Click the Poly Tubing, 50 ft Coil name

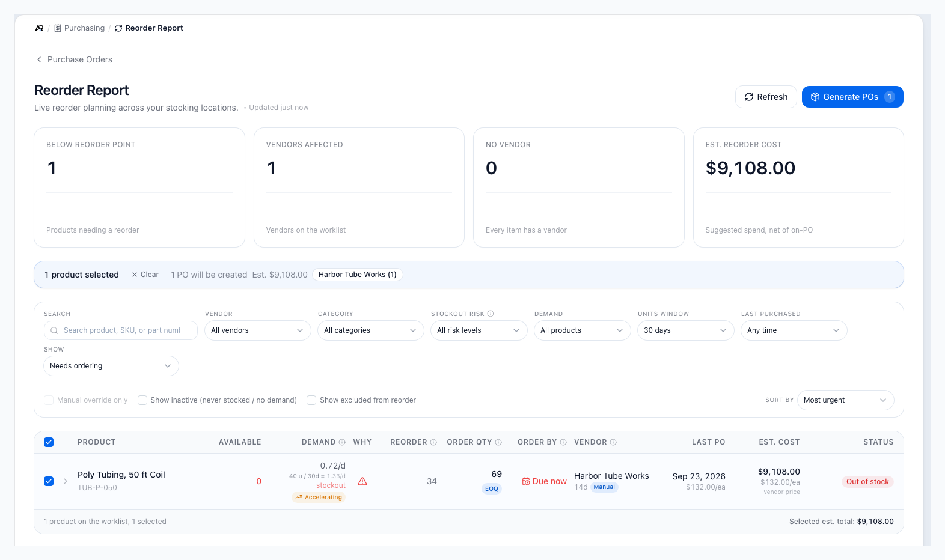[121, 475]
